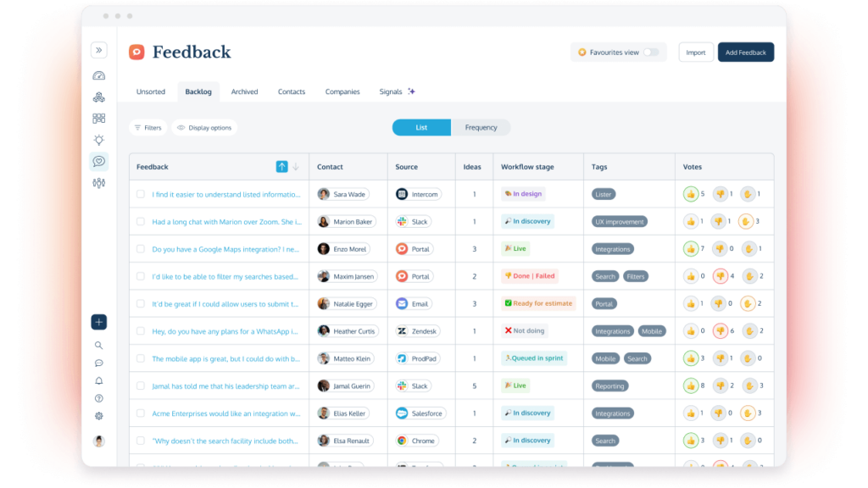Open Jamal Guerin row's Live stage dropdown
Image resolution: width=868 pixels, height=488 pixels.
click(515, 385)
